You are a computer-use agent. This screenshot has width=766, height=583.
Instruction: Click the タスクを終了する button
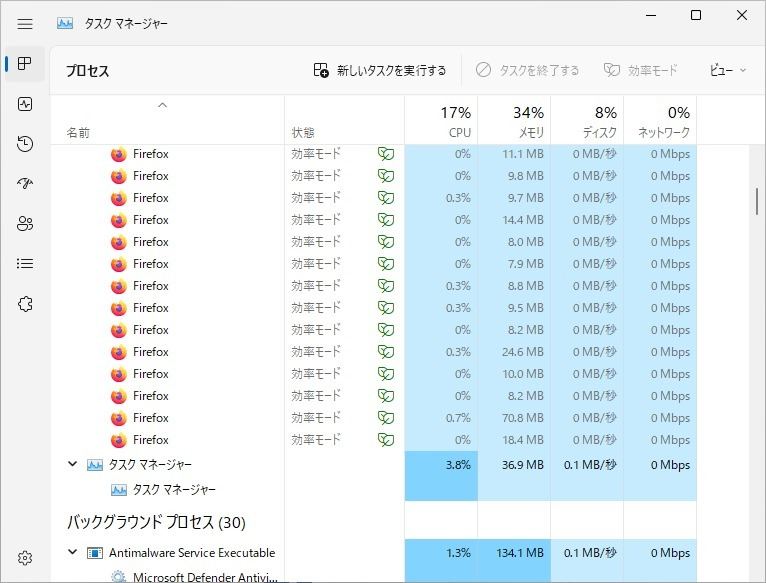tap(528, 70)
